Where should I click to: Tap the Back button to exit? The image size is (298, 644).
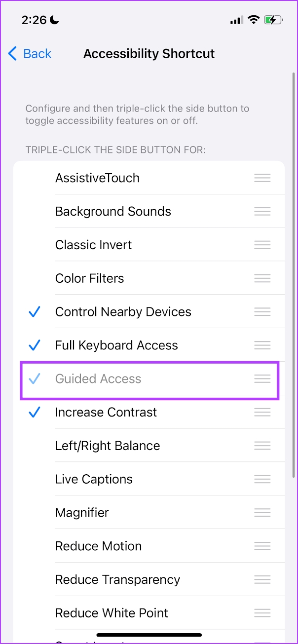(29, 53)
